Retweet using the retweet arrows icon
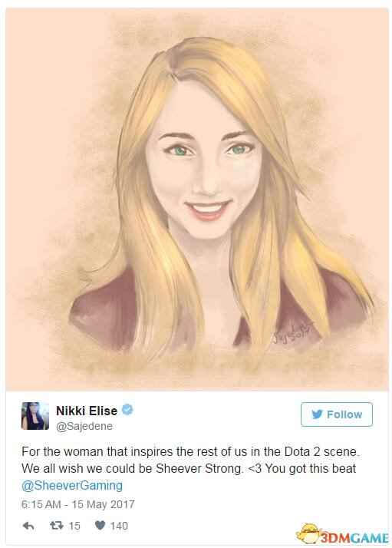Screen dimensions: 392x548 56,525
